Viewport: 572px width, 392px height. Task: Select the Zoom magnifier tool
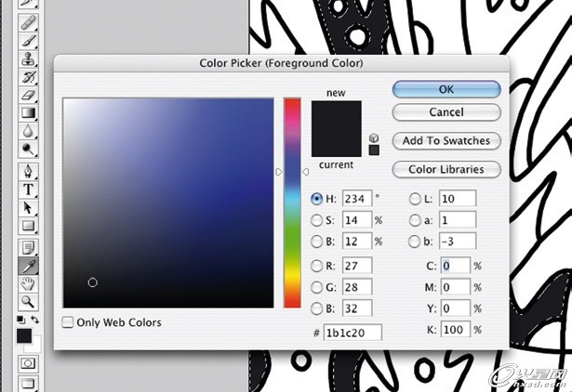[x=28, y=302]
